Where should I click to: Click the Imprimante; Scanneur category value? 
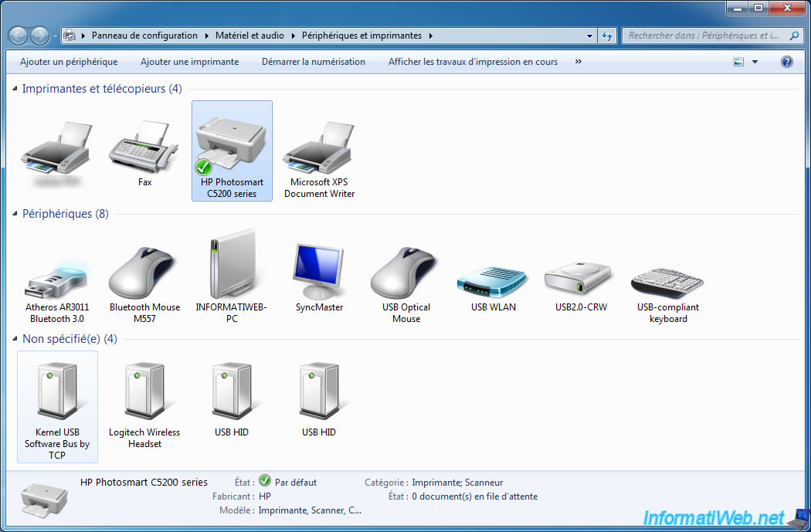[457, 483]
